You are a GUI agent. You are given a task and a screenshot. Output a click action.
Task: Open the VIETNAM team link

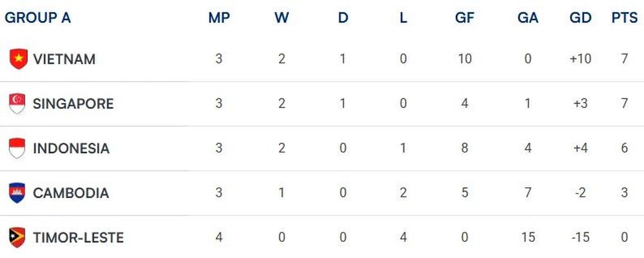64,59
